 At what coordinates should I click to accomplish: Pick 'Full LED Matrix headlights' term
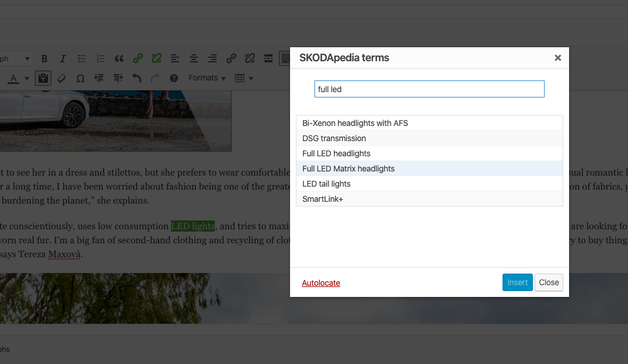click(x=430, y=169)
